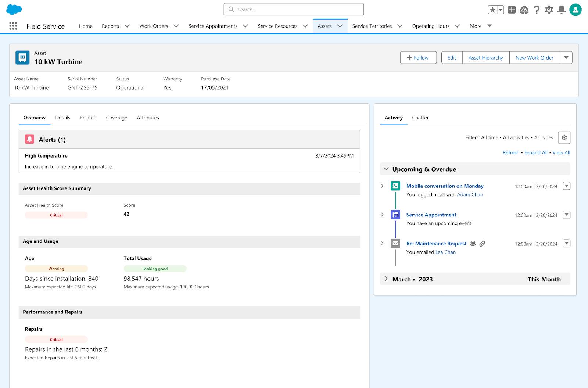Expand the Reports tab dropdown chevron
Image resolution: width=588 pixels, height=388 pixels.
(x=127, y=26)
